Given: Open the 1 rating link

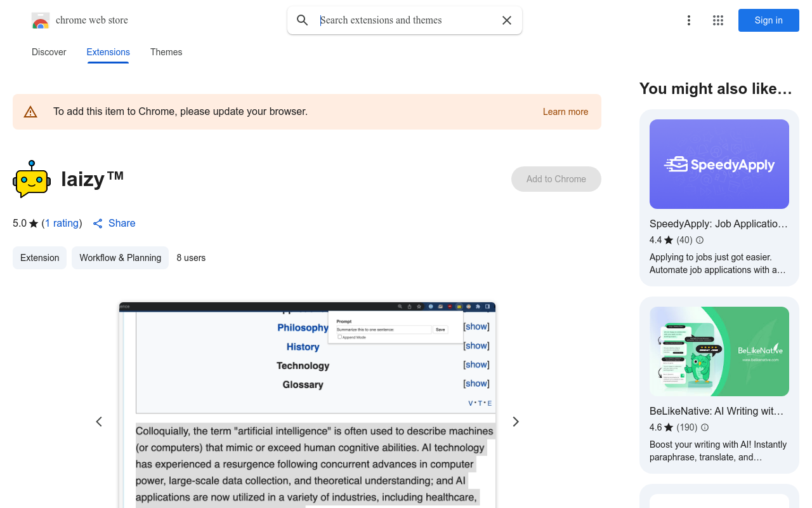Looking at the screenshot, I should point(62,223).
